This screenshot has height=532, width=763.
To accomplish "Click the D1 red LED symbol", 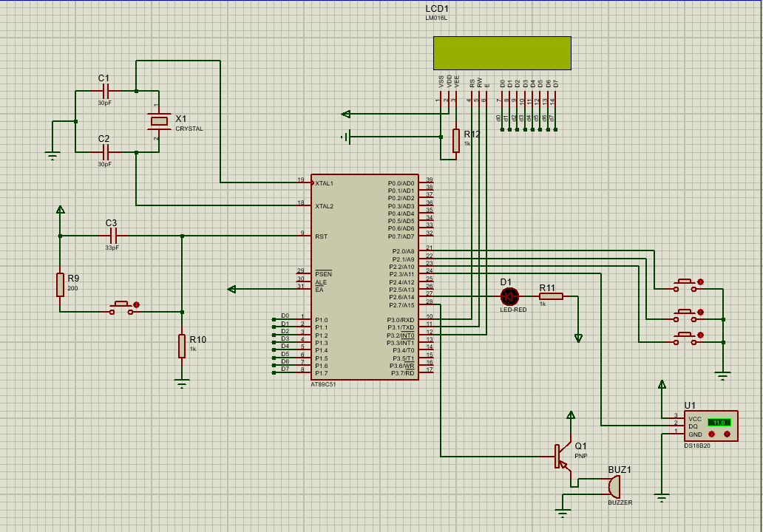I will click(510, 296).
